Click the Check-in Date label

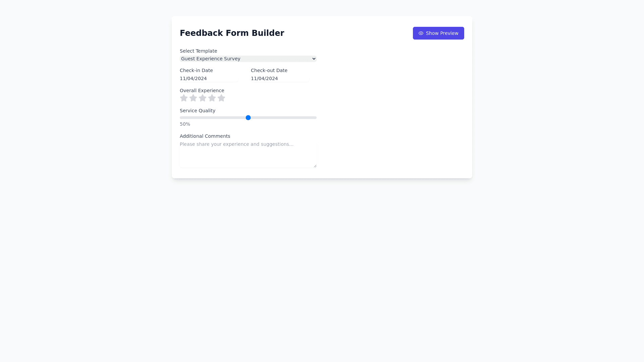pos(196,70)
